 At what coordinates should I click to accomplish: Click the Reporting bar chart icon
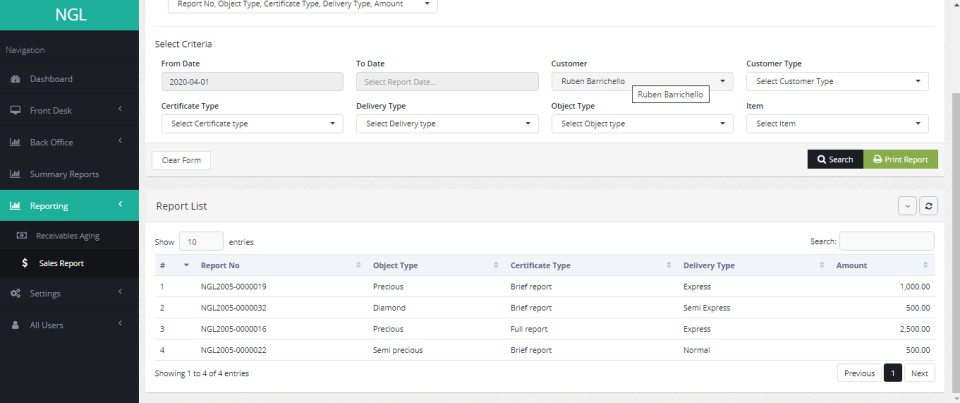pos(16,206)
